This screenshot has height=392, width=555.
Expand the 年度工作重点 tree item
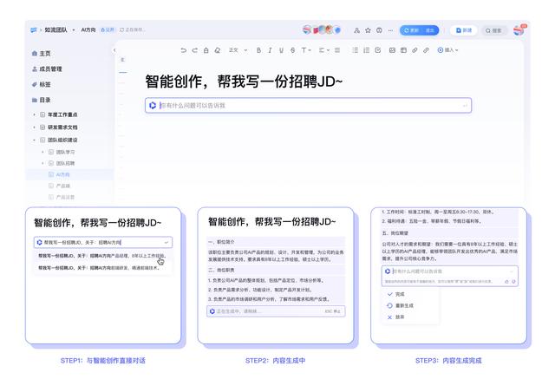click(x=35, y=114)
